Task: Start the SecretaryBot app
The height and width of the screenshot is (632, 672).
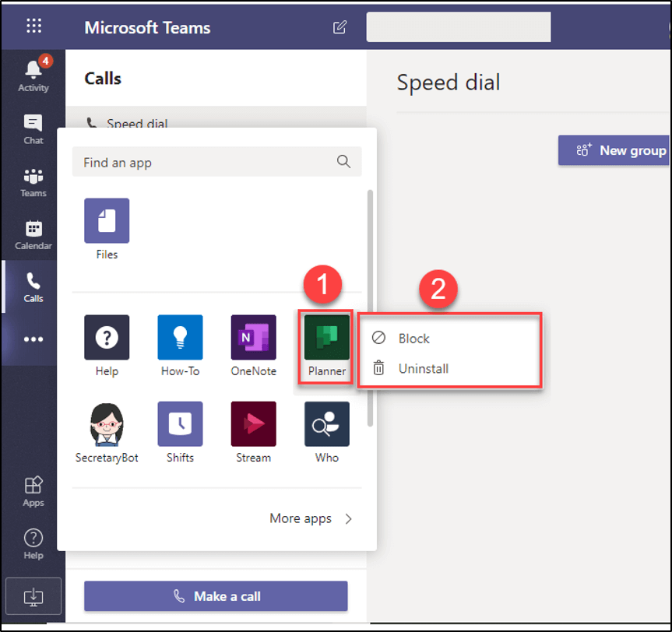Action: tap(106, 423)
